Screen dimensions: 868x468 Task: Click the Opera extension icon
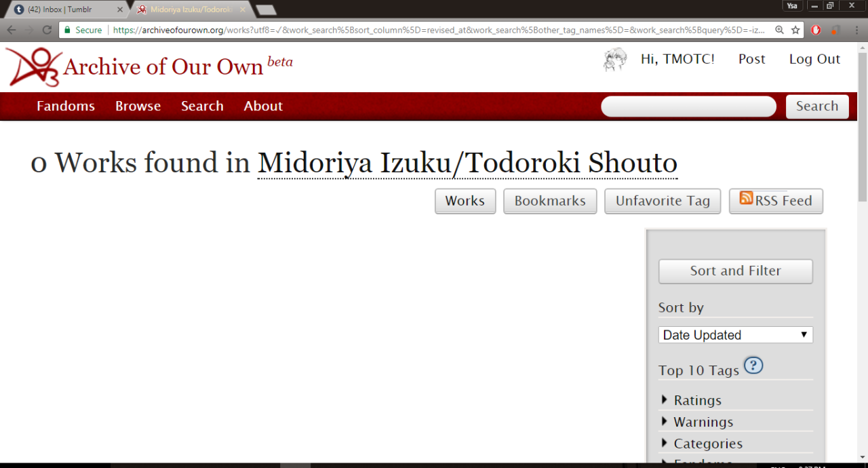pos(816,30)
